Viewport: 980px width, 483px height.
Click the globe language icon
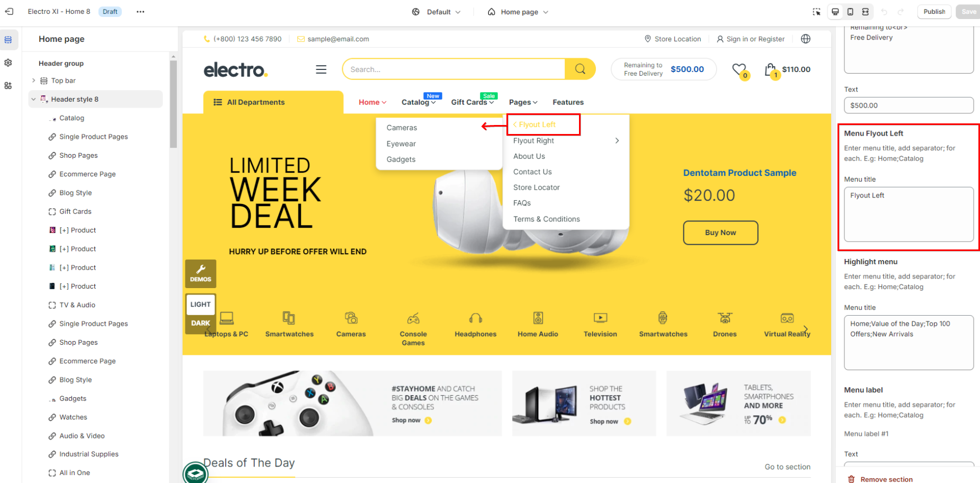[806, 39]
